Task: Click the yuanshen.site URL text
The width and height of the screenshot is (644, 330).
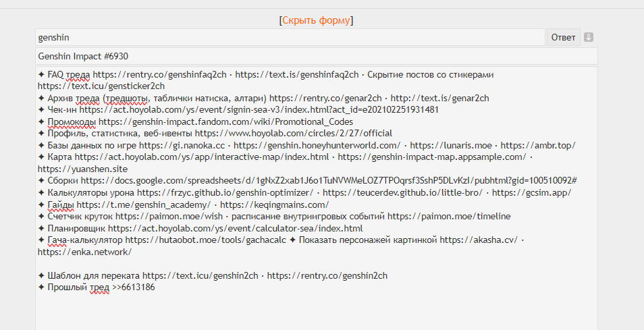Action: point(82,169)
